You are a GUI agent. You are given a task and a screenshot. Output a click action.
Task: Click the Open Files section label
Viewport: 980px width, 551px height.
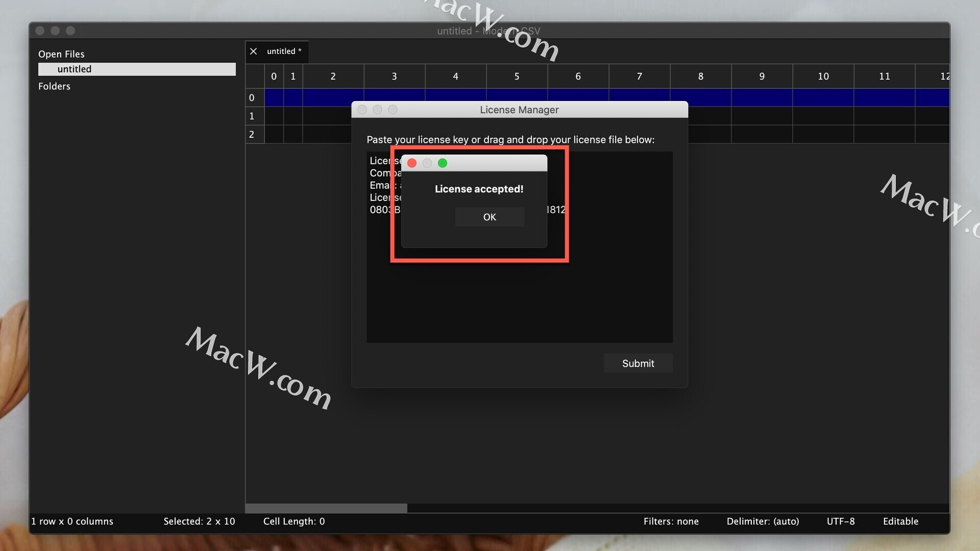[61, 54]
